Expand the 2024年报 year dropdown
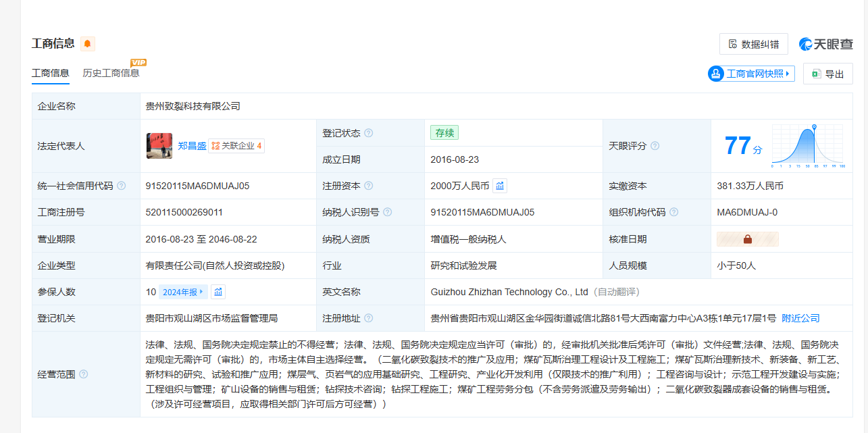This screenshot has width=868, height=433. click(x=184, y=292)
